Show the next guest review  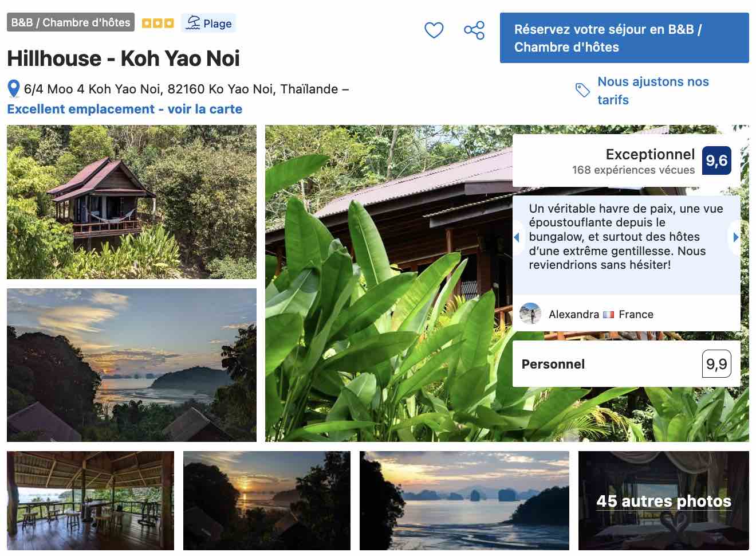pos(735,237)
